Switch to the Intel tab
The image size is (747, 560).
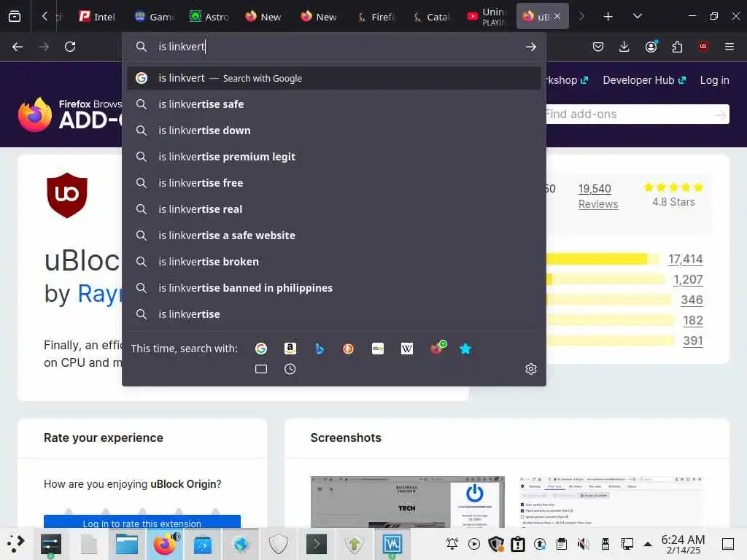point(97,17)
